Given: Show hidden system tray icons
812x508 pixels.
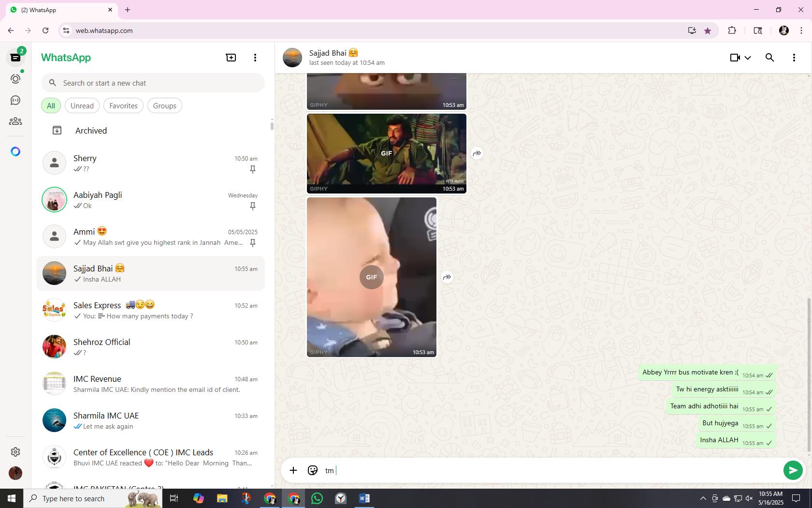Looking at the screenshot, I should (x=703, y=498).
